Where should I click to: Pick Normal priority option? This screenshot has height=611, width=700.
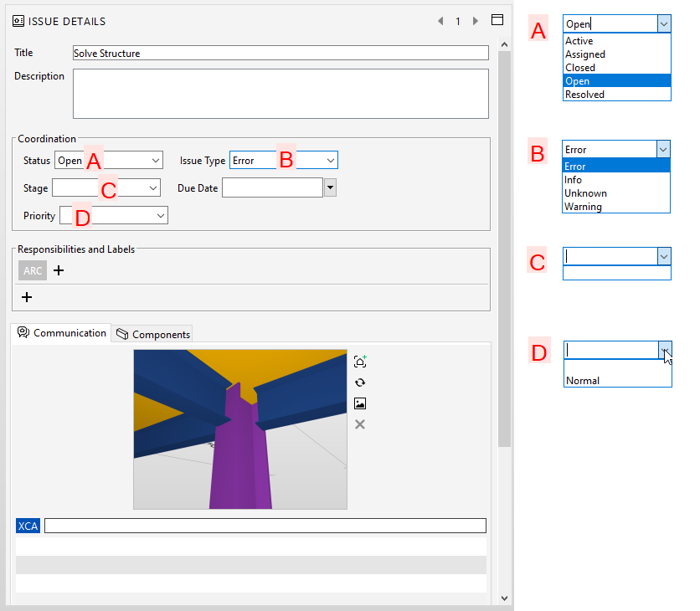click(x=618, y=380)
